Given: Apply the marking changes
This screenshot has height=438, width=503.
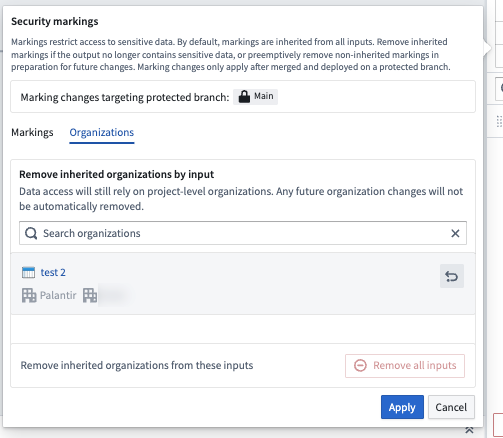Looking at the screenshot, I should pos(402,407).
